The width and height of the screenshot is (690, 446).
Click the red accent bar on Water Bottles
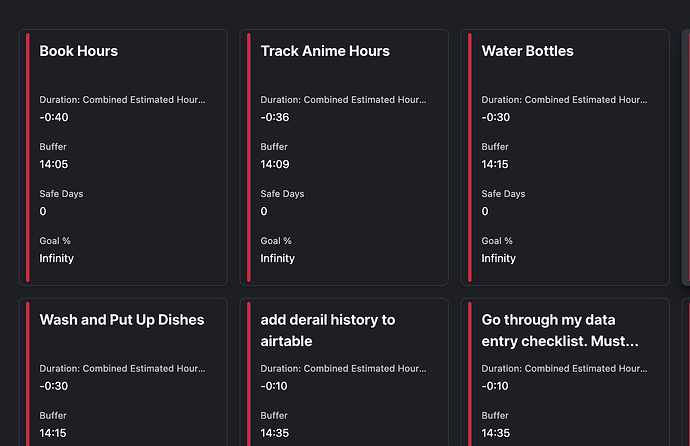tap(470, 157)
